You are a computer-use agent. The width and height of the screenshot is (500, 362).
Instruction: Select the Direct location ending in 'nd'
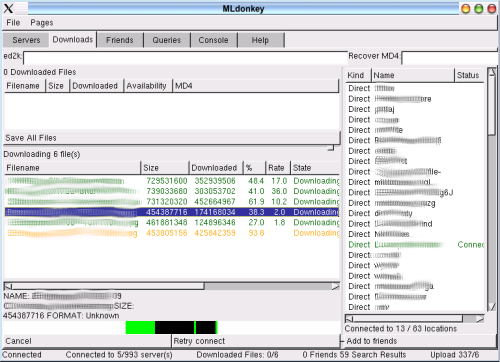[415, 224]
